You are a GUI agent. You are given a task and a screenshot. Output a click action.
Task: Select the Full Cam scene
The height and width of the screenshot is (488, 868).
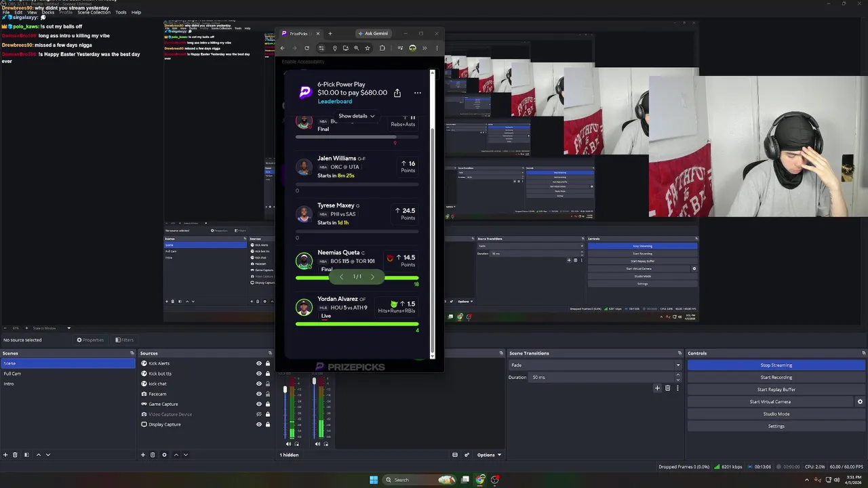coord(68,373)
